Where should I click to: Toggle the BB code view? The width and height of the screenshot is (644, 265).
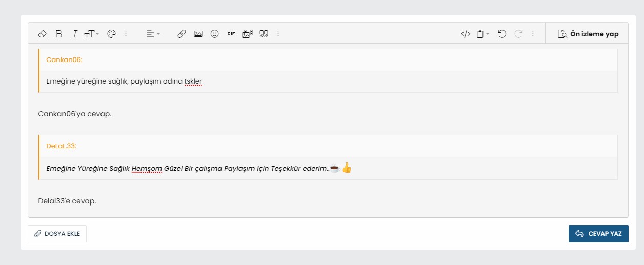click(466, 34)
